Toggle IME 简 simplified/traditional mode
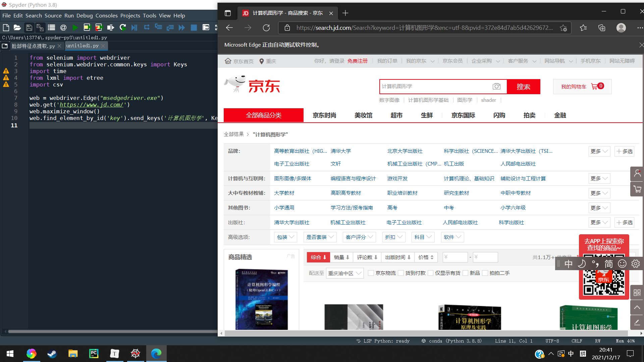Image resolution: width=644 pixels, height=362 pixels. (609, 264)
